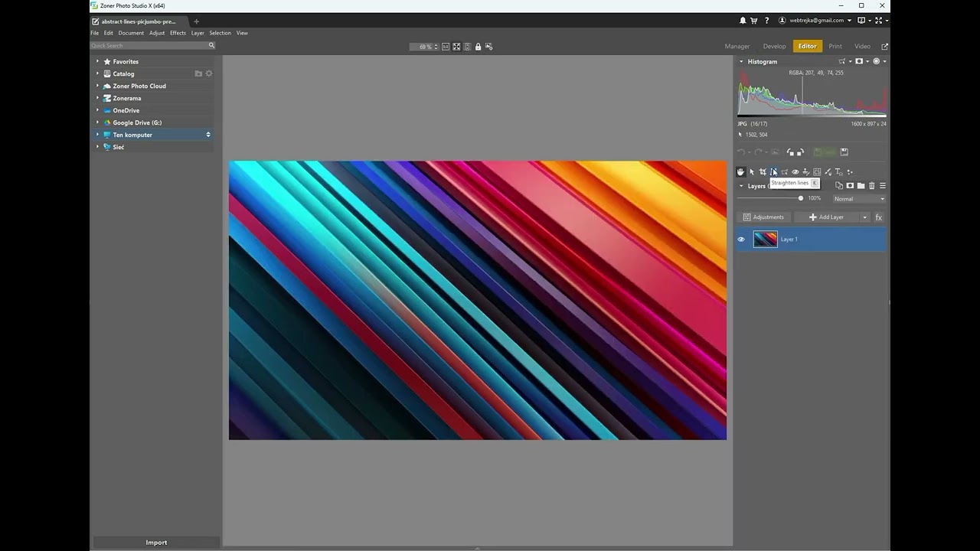
Task: Open the Effects menu
Action: coord(178,33)
